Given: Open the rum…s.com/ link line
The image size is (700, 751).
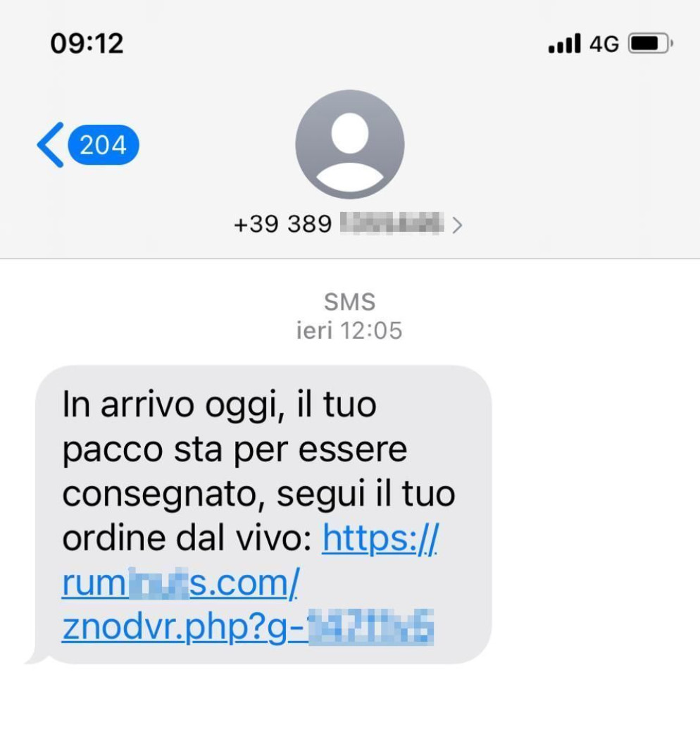Looking at the screenshot, I should coord(180,583).
